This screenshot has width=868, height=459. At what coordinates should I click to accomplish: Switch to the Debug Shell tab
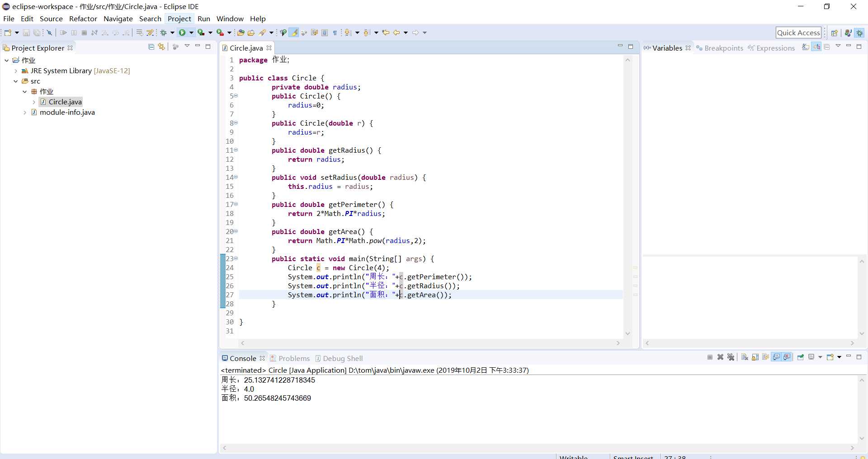pos(339,358)
